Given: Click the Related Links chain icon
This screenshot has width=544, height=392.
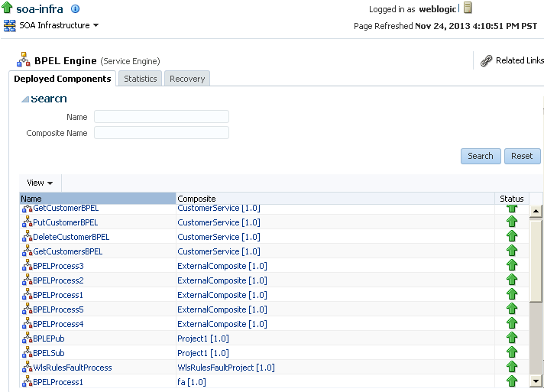Looking at the screenshot, I should pyautogui.click(x=487, y=60).
